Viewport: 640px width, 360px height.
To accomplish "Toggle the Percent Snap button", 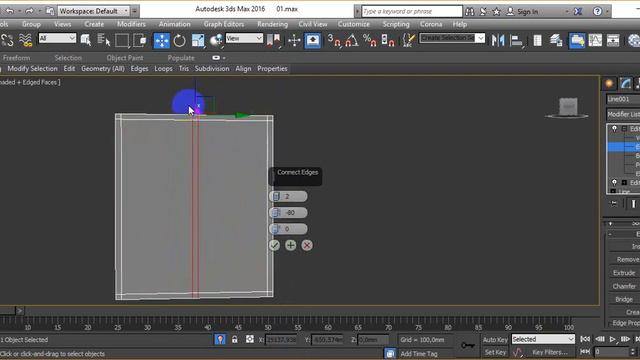I will tap(370, 40).
